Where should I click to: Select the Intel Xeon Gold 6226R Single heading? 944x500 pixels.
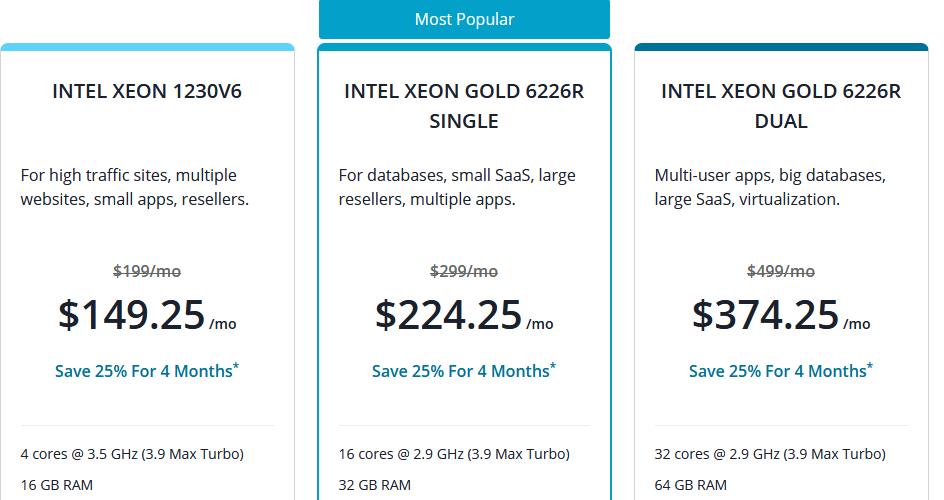[464, 106]
